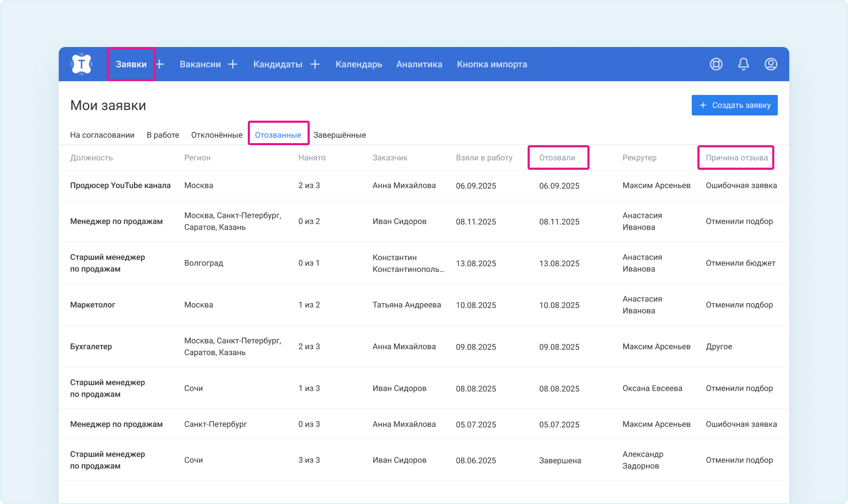848x504 pixels.
Task: Click the plus icon next to Заявки
Action: pos(160,64)
